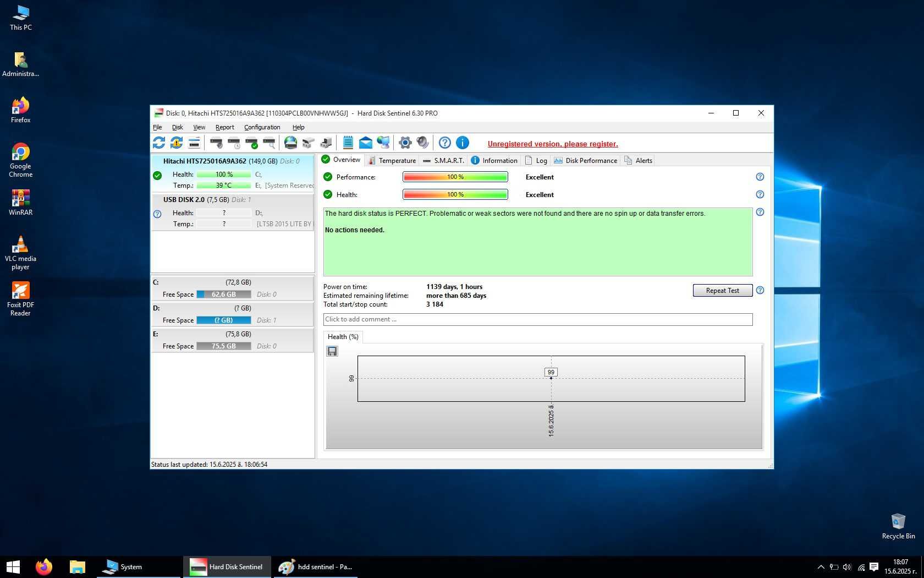
Task: Click the drive with green checkmark icon
Action: point(251,143)
